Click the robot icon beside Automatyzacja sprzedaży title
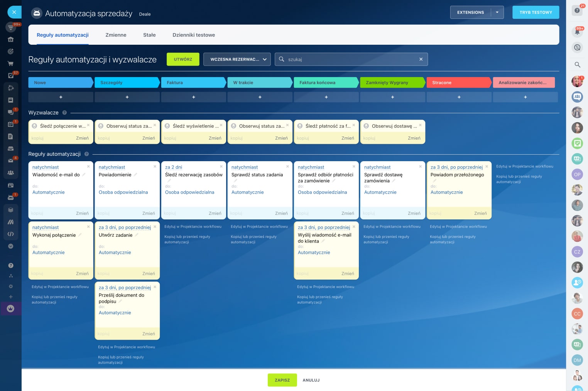Screen dimensions: 588x391 tap(37, 13)
